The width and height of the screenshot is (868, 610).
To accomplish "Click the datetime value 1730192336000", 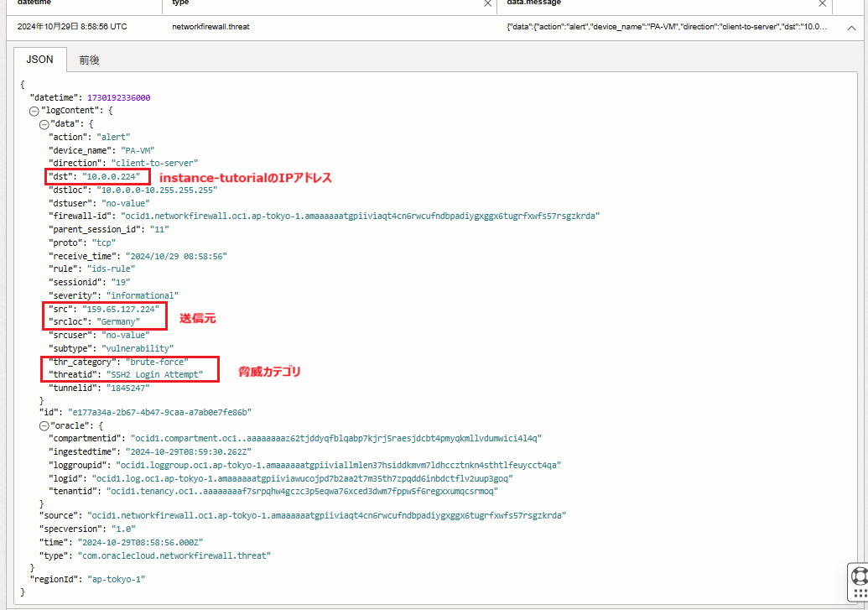I will (x=118, y=97).
